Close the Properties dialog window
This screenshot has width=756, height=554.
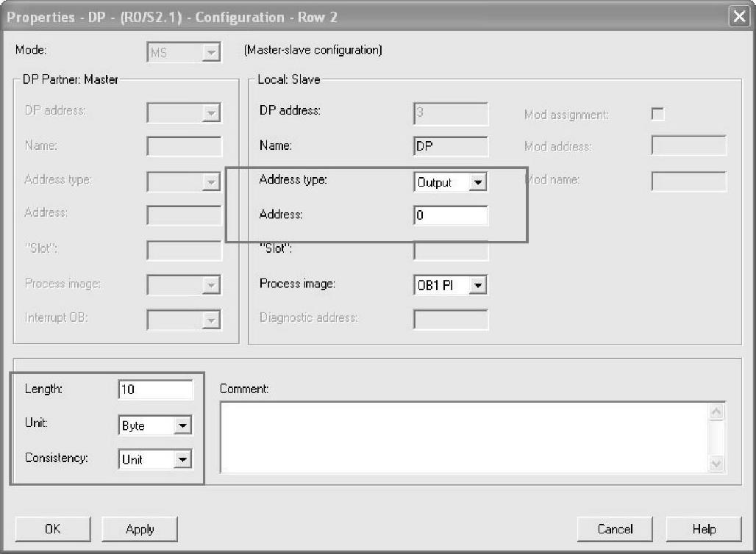pos(740,17)
